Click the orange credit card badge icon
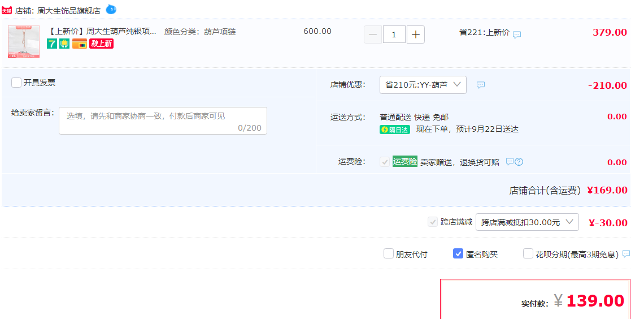This screenshot has width=644, height=319. pos(80,44)
